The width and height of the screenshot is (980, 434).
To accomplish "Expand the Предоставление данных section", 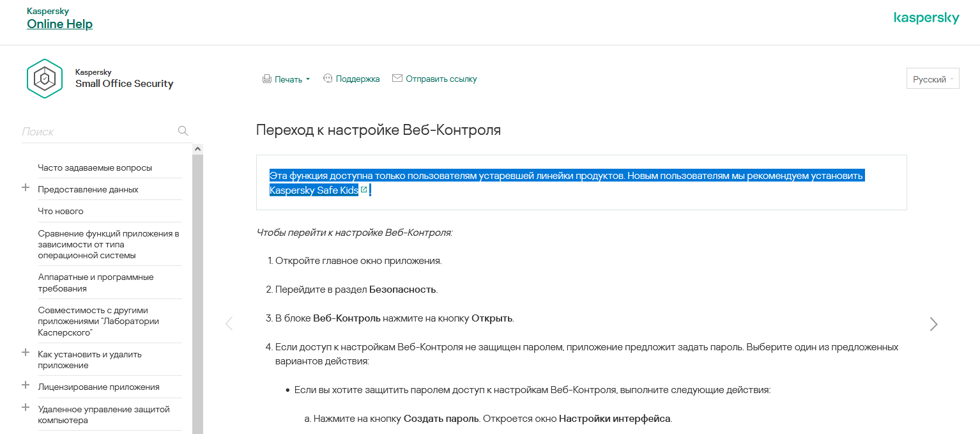I will (26, 188).
